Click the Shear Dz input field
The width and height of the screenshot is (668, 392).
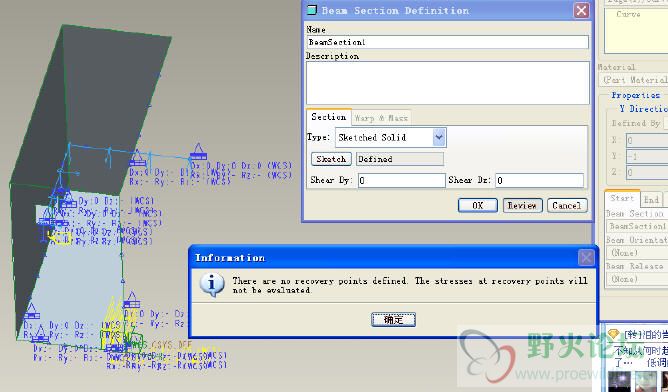coord(539,180)
